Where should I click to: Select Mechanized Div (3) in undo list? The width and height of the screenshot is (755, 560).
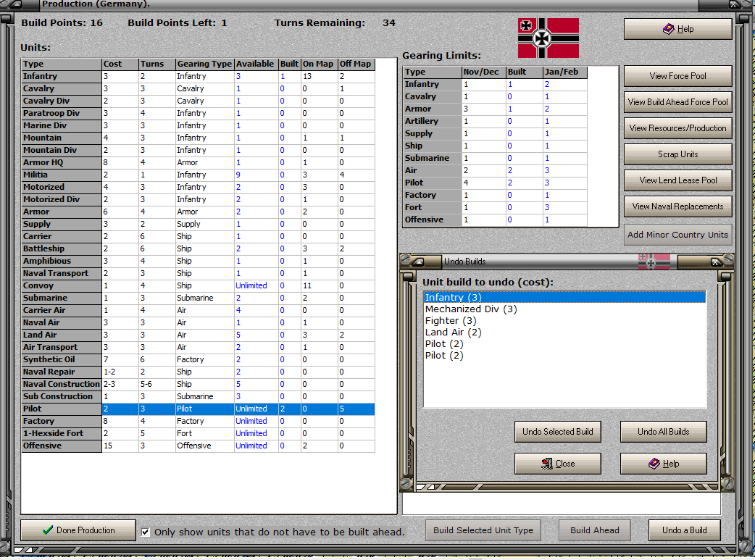click(564, 309)
